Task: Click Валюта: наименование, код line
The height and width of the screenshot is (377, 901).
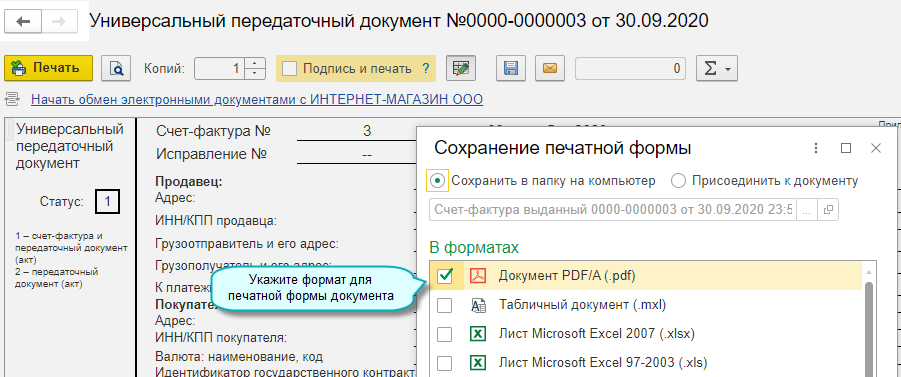Action: [x=238, y=356]
